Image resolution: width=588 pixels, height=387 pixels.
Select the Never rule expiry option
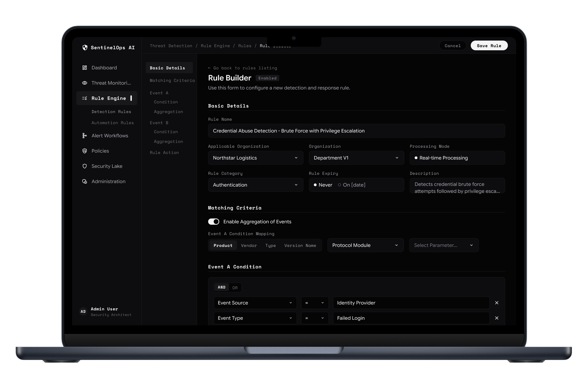click(x=323, y=185)
